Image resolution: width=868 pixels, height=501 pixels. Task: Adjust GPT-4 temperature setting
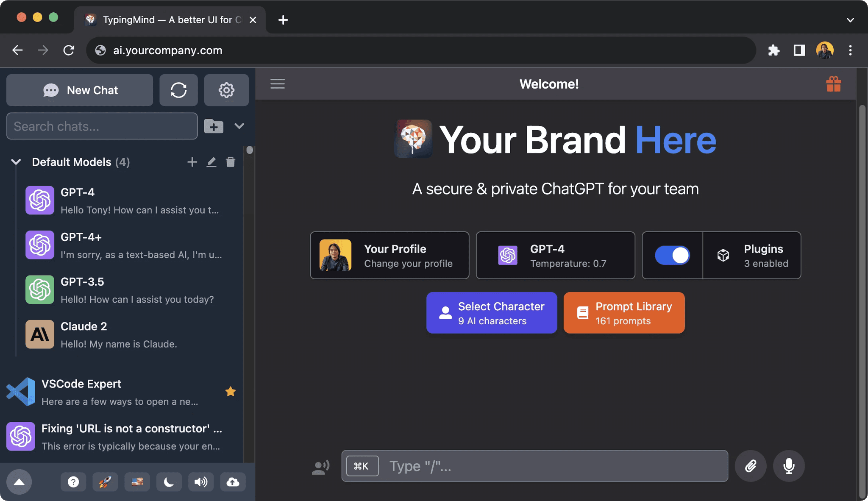click(555, 255)
